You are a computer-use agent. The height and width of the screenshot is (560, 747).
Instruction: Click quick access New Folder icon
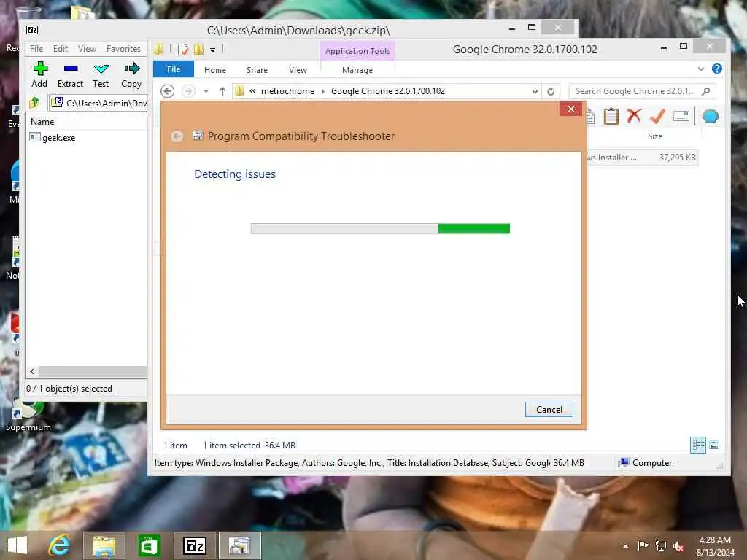pos(198,50)
